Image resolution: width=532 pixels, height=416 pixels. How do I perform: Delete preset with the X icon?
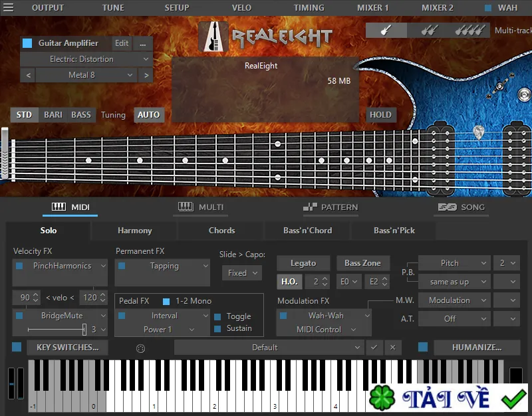tap(392, 347)
